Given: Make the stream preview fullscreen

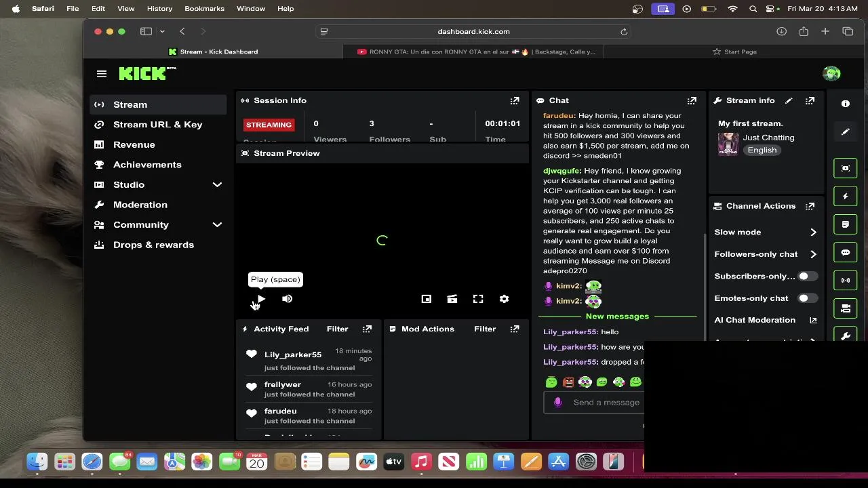Looking at the screenshot, I should pyautogui.click(x=478, y=299).
